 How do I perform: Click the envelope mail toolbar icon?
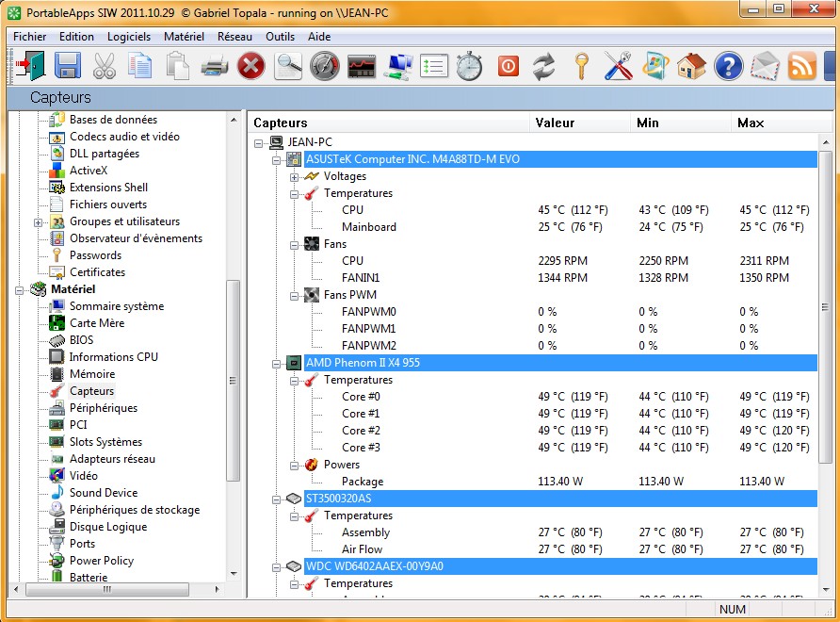(x=765, y=66)
